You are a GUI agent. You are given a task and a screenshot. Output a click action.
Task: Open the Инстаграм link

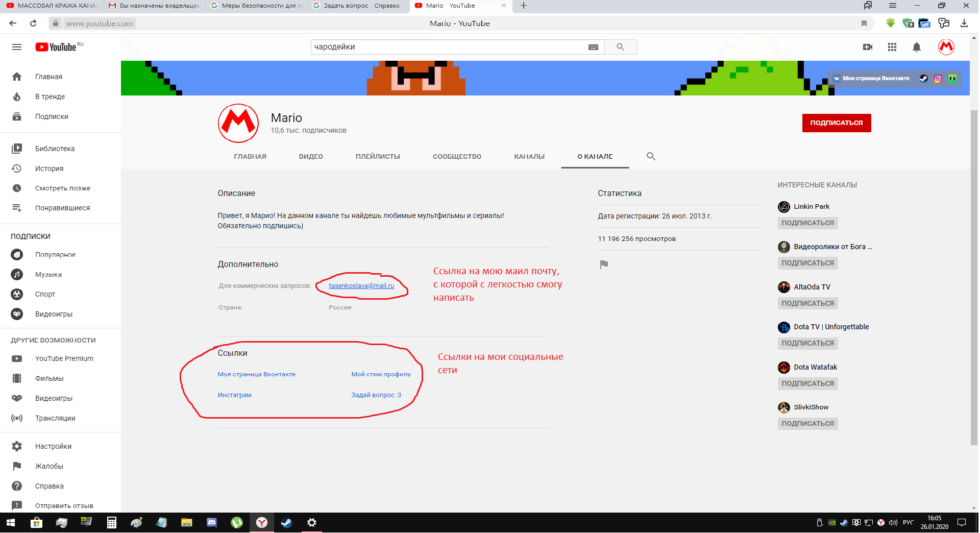[235, 395]
